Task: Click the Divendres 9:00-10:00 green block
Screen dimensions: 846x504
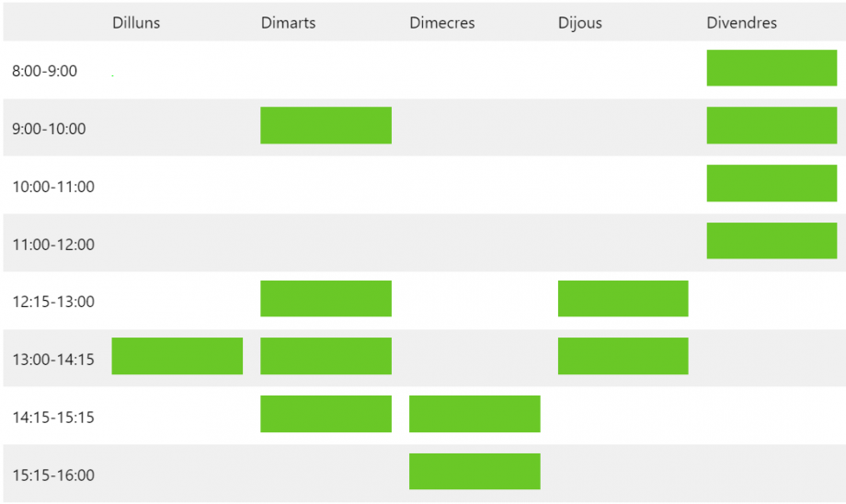Action: pyautogui.click(x=772, y=125)
